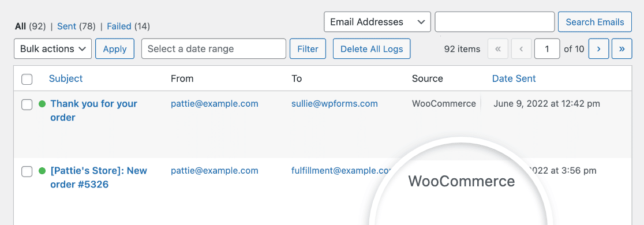Open Thank you for your order email
Viewport: 644px width, 225px height.
[93, 110]
